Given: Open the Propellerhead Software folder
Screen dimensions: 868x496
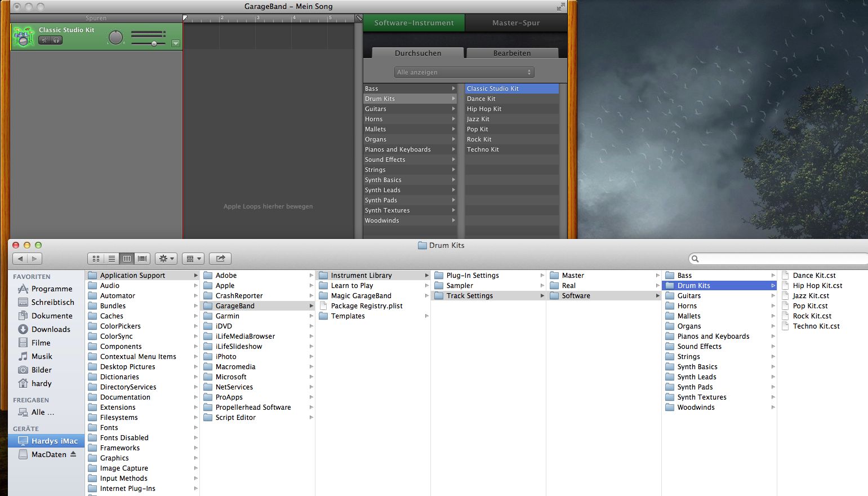Looking at the screenshot, I should tap(258, 408).
